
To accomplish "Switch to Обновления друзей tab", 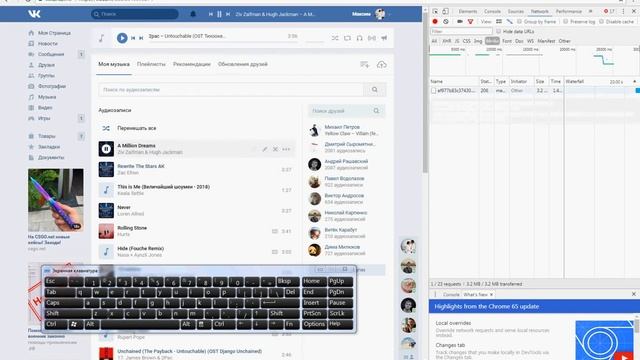I will click(242, 64).
